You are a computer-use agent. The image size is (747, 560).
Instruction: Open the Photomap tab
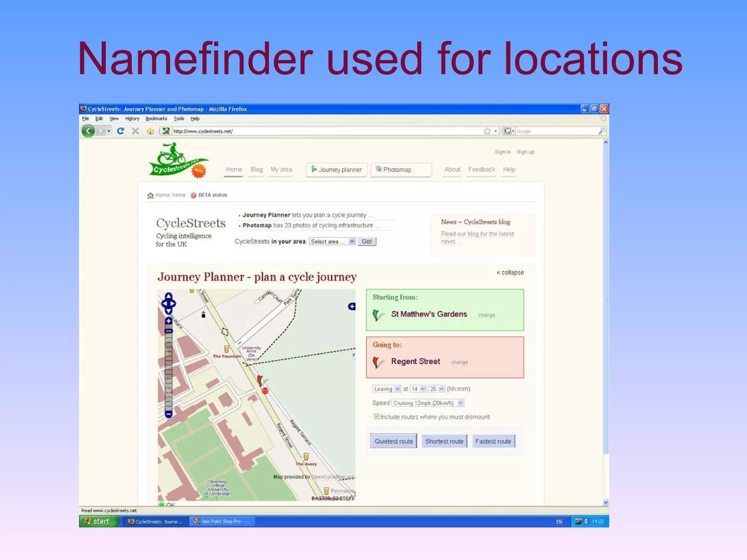401,170
